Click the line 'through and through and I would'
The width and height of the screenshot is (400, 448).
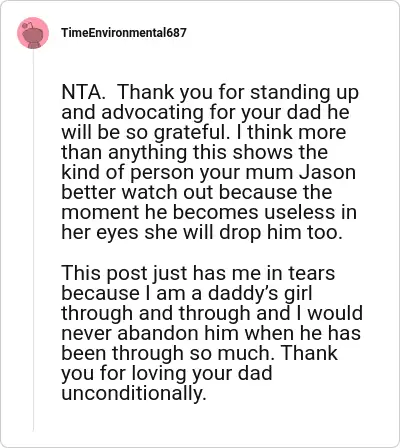[x=212, y=313]
